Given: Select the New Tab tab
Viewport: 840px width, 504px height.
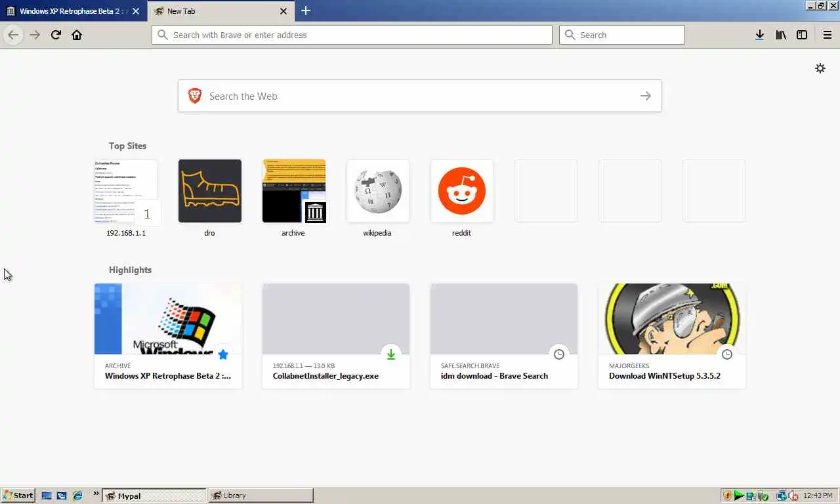Looking at the screenshot, I should (x=222, y=11).
